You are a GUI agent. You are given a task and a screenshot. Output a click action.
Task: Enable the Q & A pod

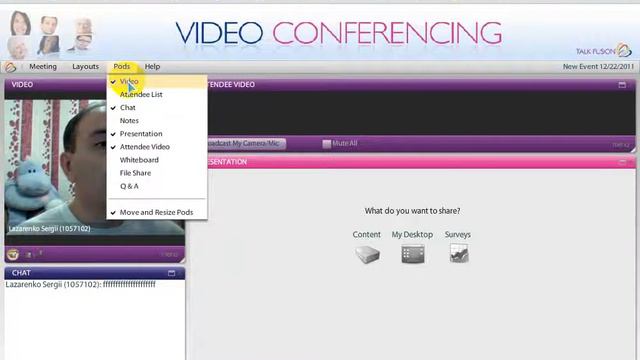click(157, 186)
